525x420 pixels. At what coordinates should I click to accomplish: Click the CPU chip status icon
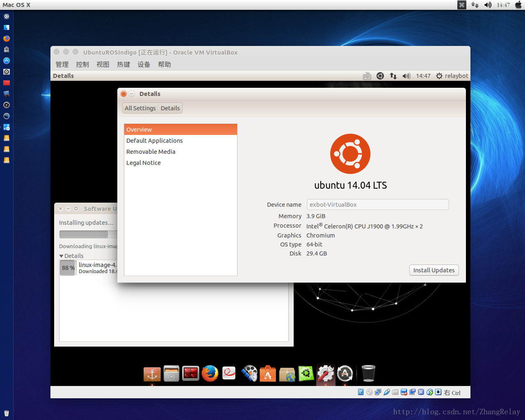click(x=421, y=392)
